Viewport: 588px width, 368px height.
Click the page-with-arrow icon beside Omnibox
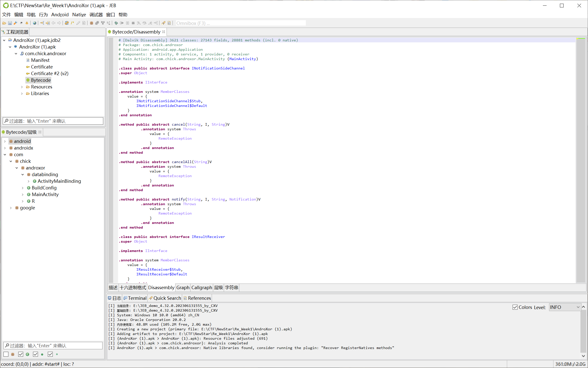coord(169,23)
